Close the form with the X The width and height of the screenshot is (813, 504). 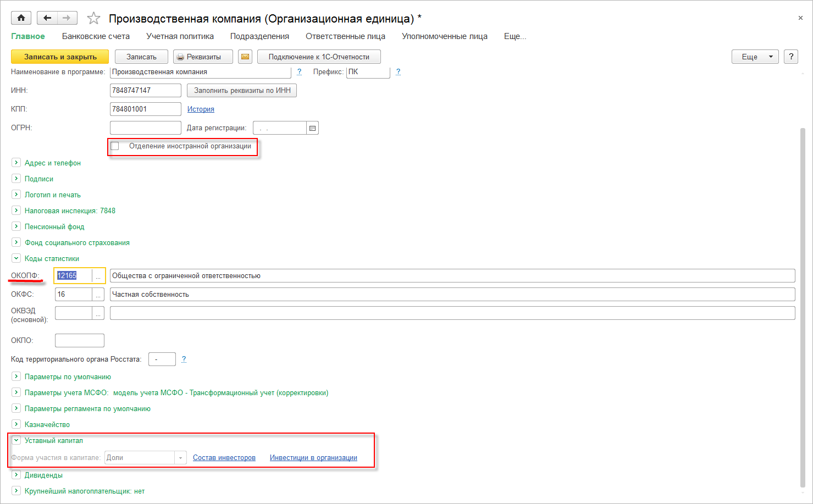coord(800,18)
